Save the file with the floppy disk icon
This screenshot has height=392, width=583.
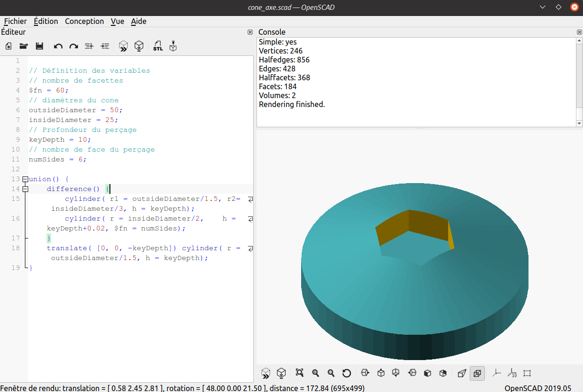point(39,46)
